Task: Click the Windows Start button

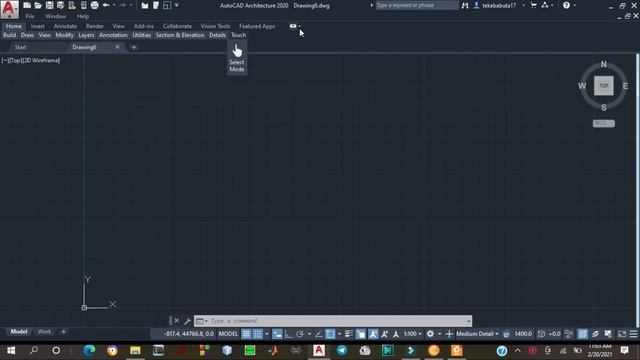Action: (11, 350)
